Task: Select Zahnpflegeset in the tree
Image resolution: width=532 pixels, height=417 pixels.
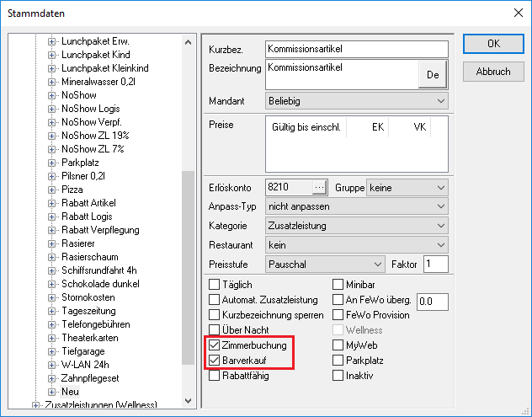Action: click(x=90, y=378)
